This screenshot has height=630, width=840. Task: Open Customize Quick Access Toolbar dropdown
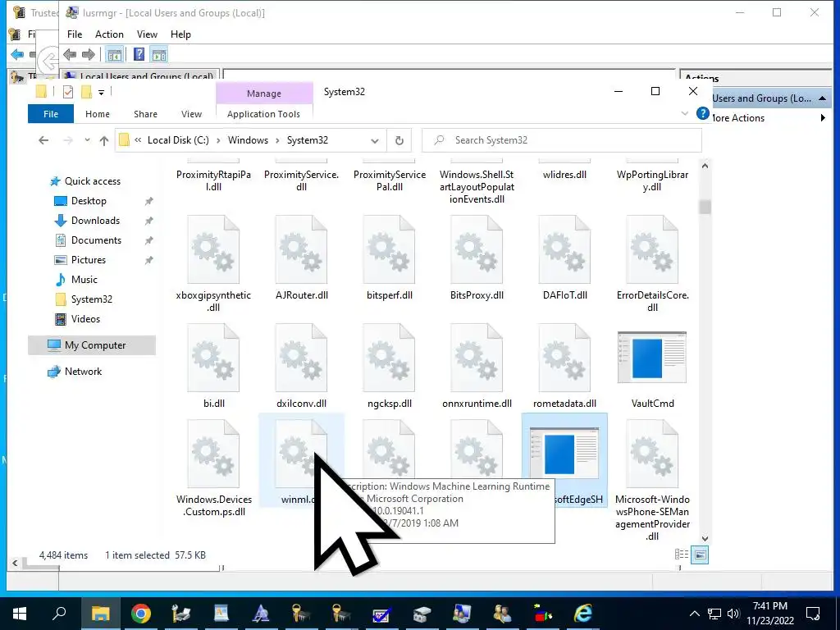coord(101,93)
